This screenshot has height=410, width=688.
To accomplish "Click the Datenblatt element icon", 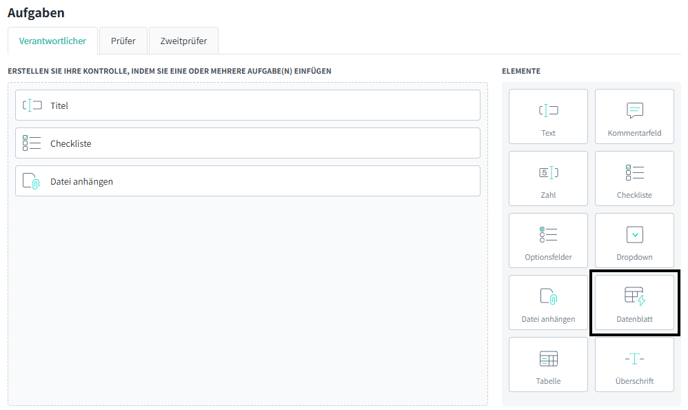I will click(x=634, y=296).
